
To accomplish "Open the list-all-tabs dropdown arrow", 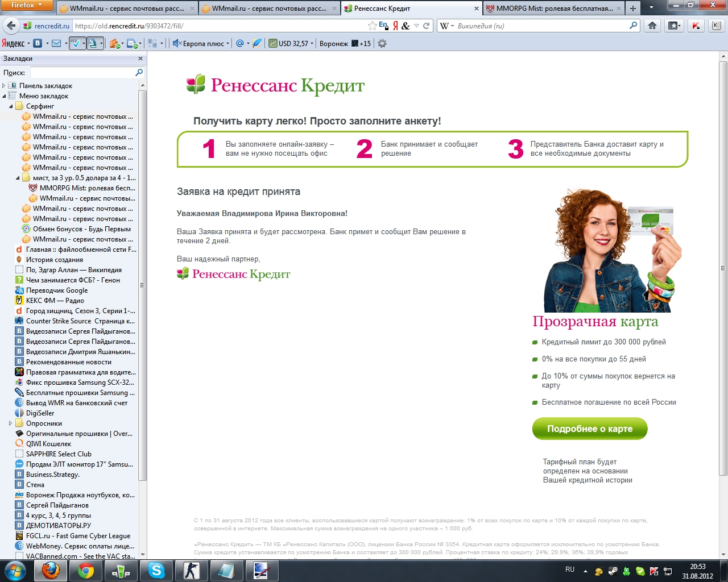I will [651, 9].
